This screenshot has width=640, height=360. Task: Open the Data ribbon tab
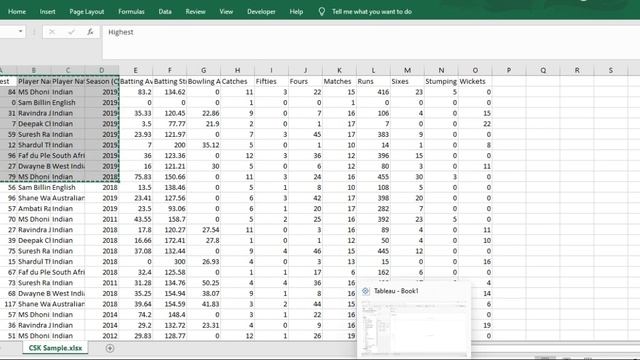165,12
